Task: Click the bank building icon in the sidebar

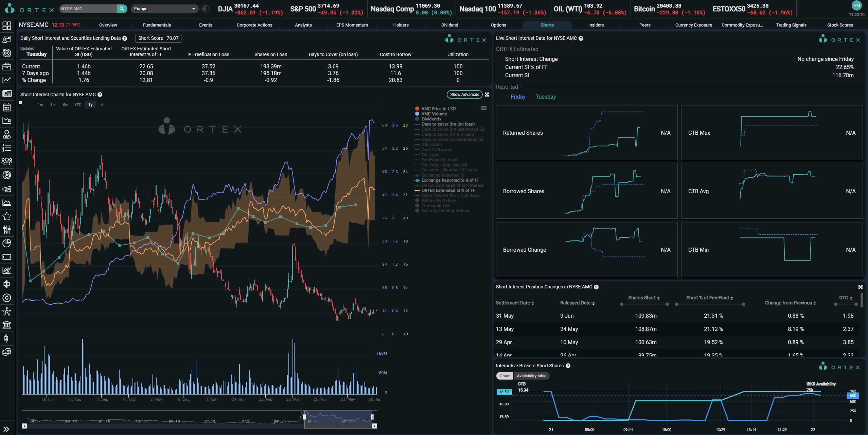Action: (x=7, y=325)
